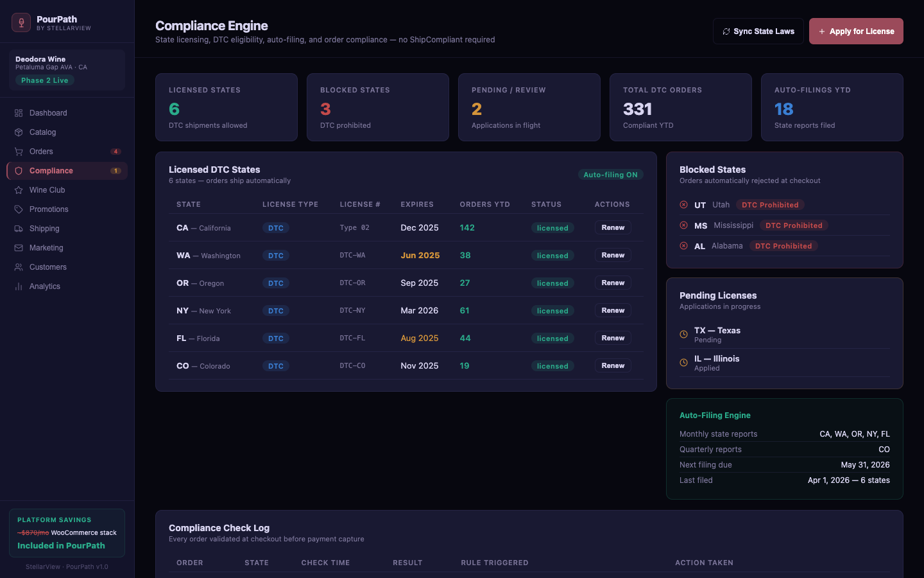The width and height of the screenshot is (924, 578).
Task: Open the Customers menu item
Action: (x=47, y=267)
